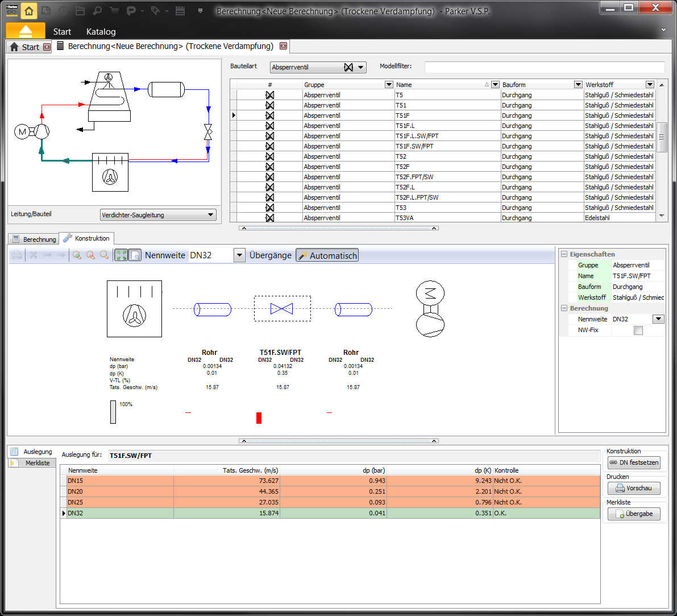The height and width of the screenshot is (616, 677).
Task: Open the Katalog ribbon tab
Action: coord(101,32)
